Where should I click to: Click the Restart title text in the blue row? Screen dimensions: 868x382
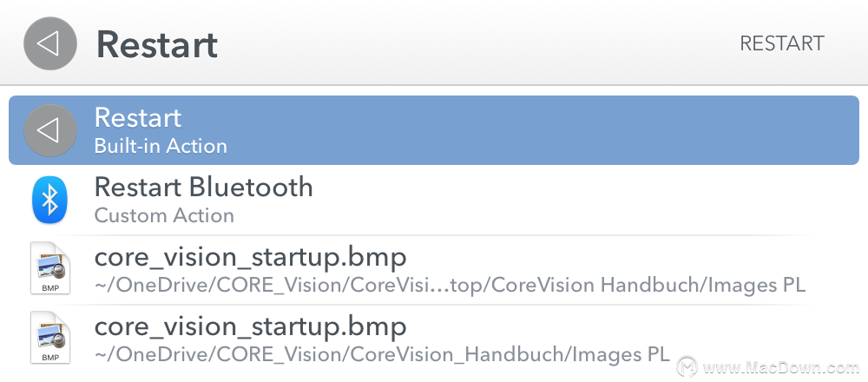tap(138, 118)
